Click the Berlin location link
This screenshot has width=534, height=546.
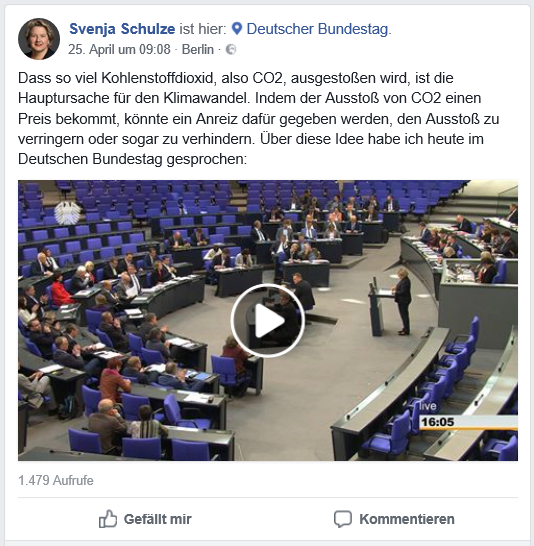pos(198,49)
